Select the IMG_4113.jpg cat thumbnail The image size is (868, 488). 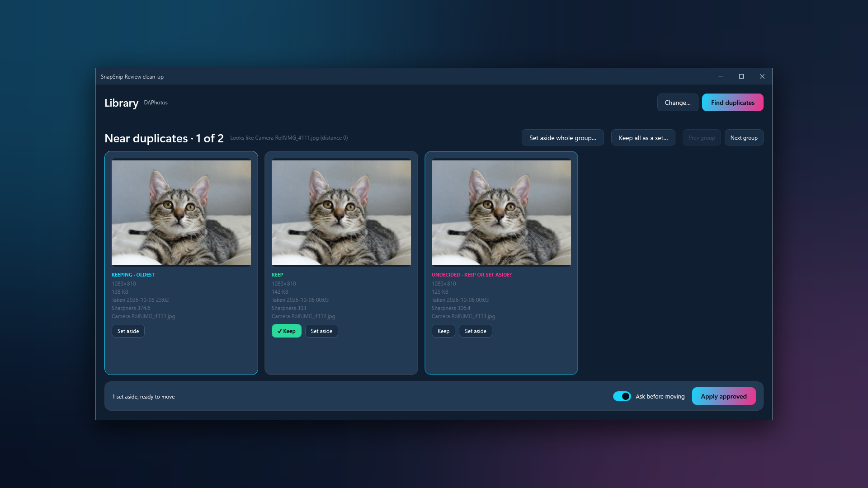click(501, 212)
